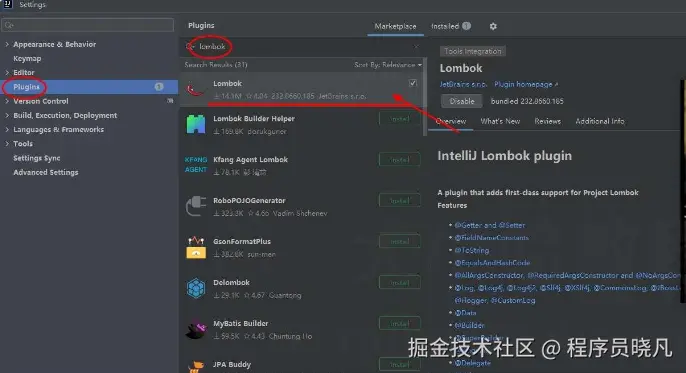Click the Delombok hexagon plugin icon

tap(196, 288)
